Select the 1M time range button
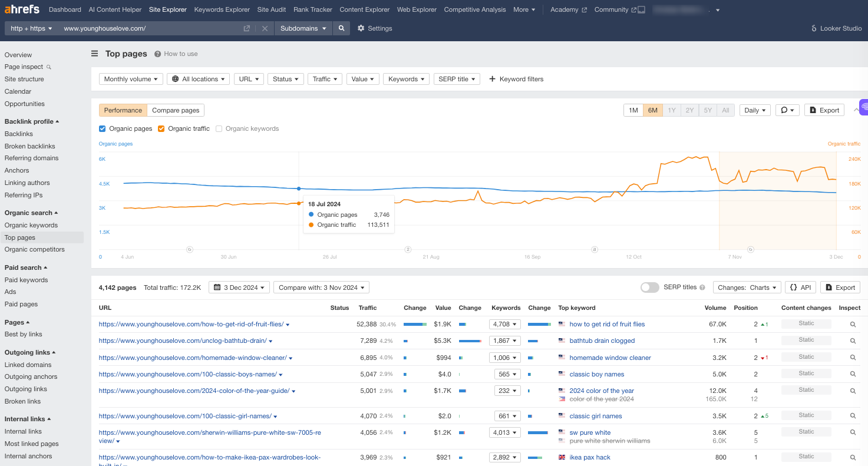The image size is (868, 466). [633, 110]
